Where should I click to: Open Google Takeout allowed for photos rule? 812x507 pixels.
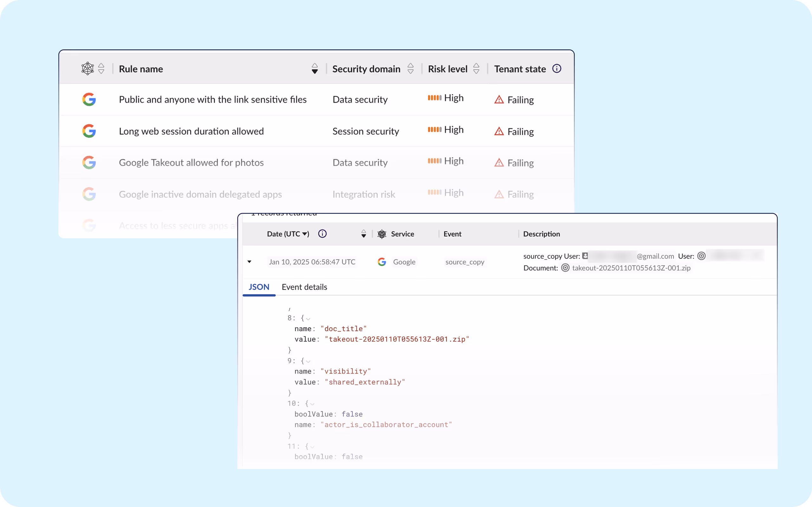point(191,163)
